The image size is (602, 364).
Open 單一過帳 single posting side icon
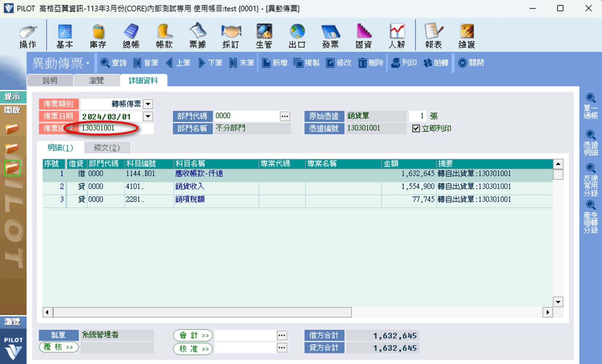(590, 106)
